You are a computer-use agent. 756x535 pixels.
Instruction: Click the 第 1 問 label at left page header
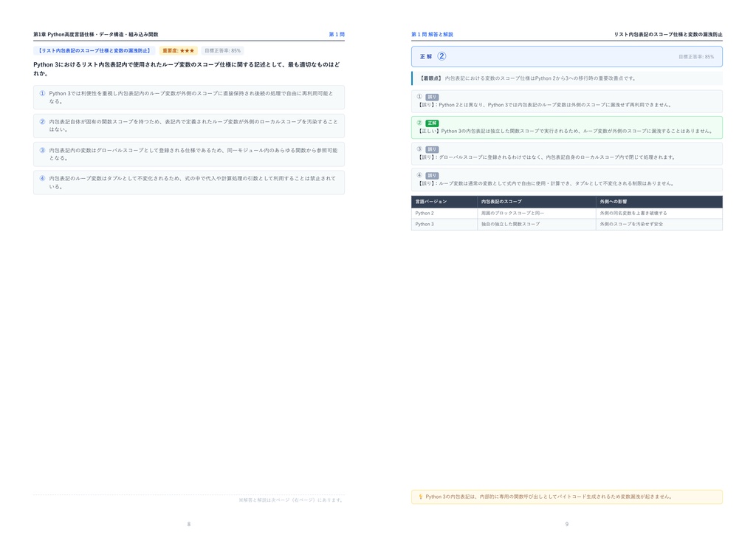[337, 34]
